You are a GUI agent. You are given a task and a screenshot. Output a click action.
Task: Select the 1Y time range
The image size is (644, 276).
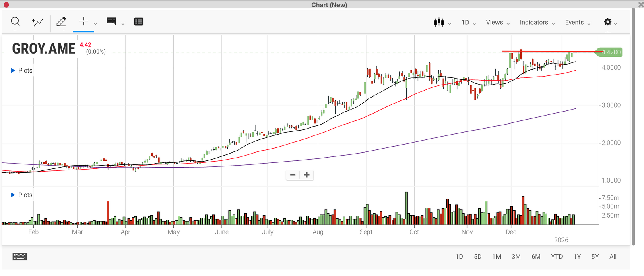click(577, 257)
